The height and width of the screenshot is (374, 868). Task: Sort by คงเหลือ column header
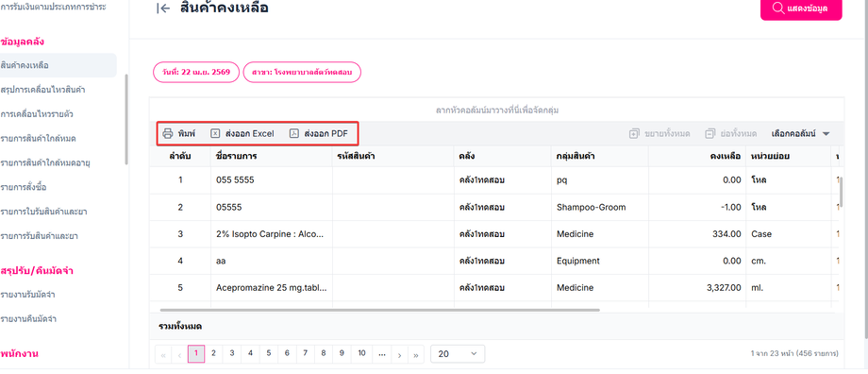(697, 157)
